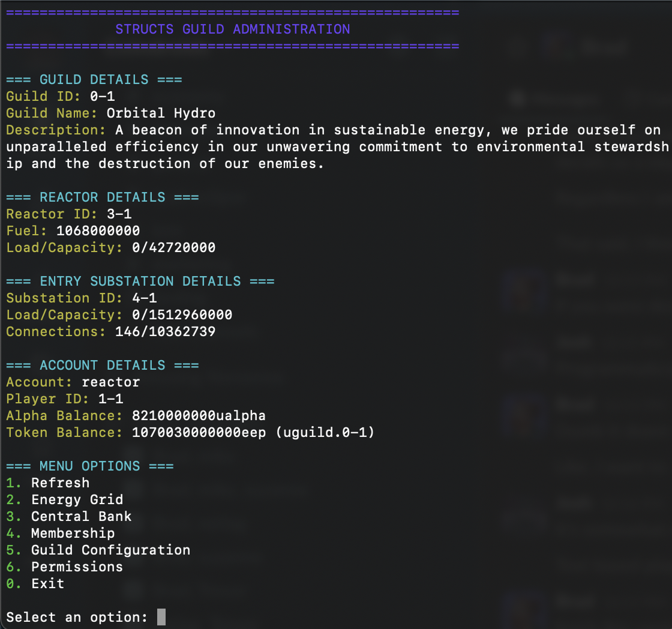This screenshot has width=672, height=629.
Task: Click the ENTRY SUBSTATION DETAILS header
Action: 140,281
